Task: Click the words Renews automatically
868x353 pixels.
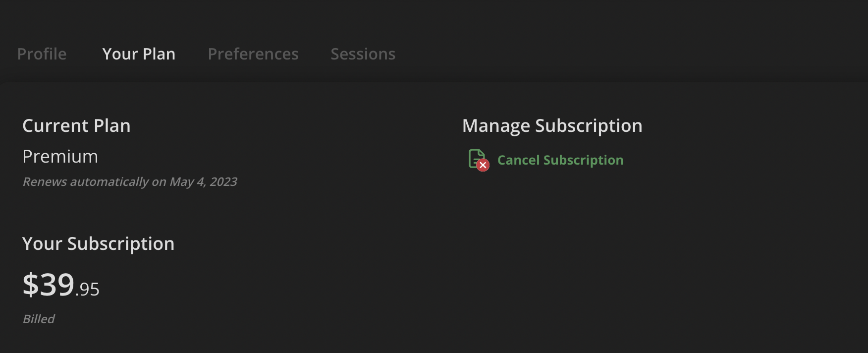Action: click(x=86, y=182)
